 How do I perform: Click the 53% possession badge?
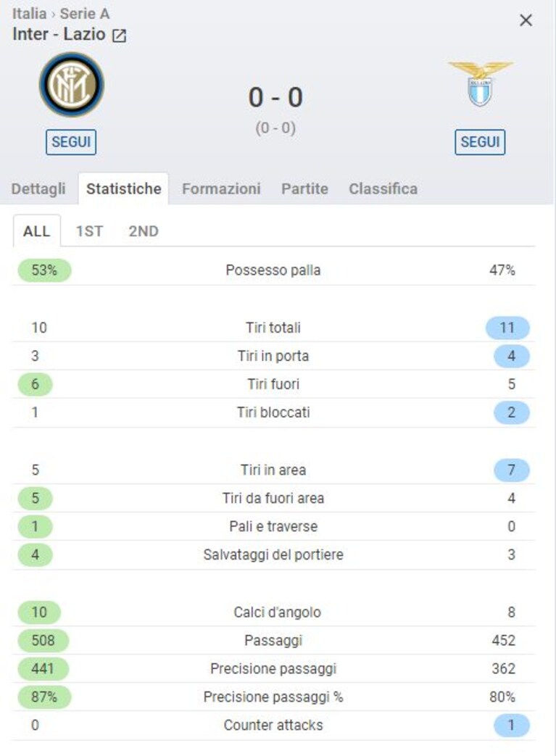click(44, 270)
